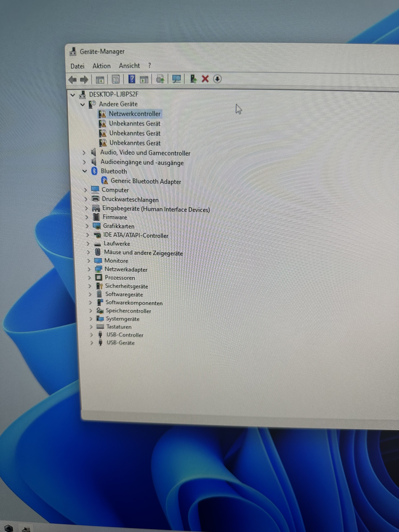Click the Disable device down-arrow icon

217,79
